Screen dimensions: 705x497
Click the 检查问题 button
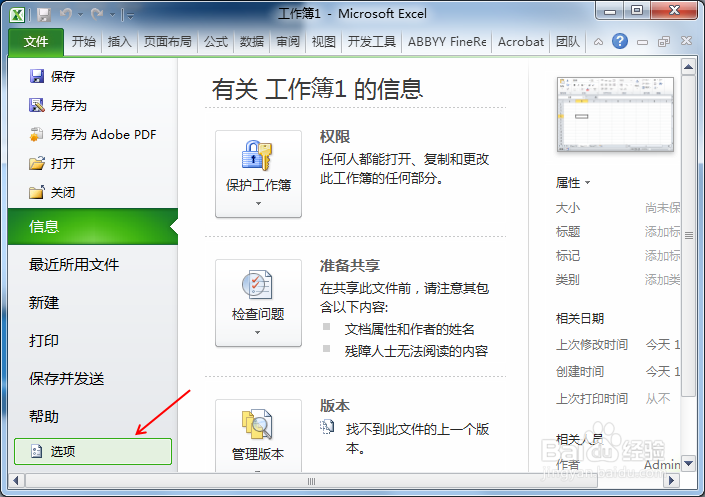[259, 303]
